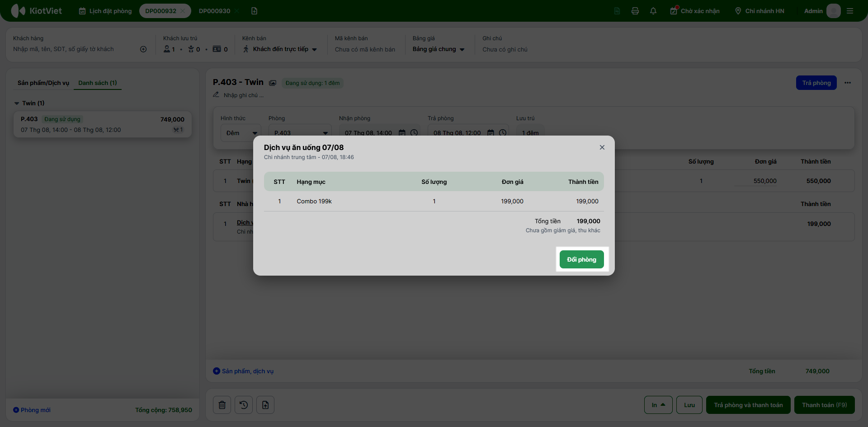This screenshot has height=427, width=868.
Task: Open the check-in time clock icon
Action: click(x=414, y=133)
